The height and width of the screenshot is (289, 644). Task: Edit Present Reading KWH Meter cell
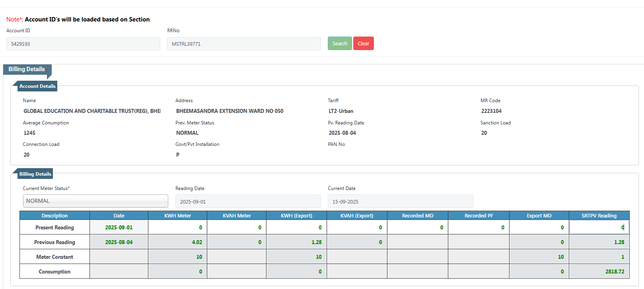177,227
